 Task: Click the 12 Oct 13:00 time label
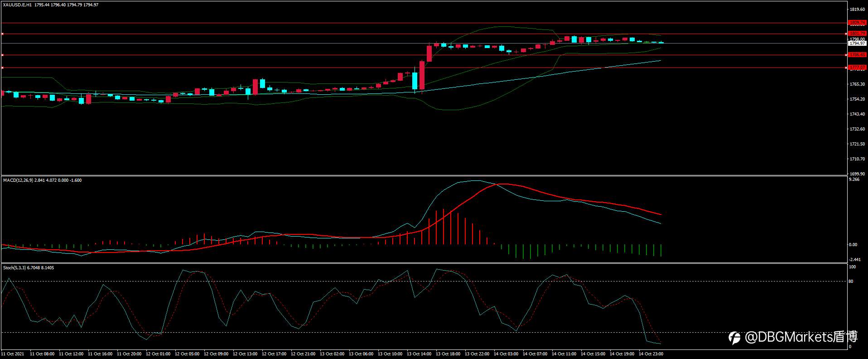245,354
